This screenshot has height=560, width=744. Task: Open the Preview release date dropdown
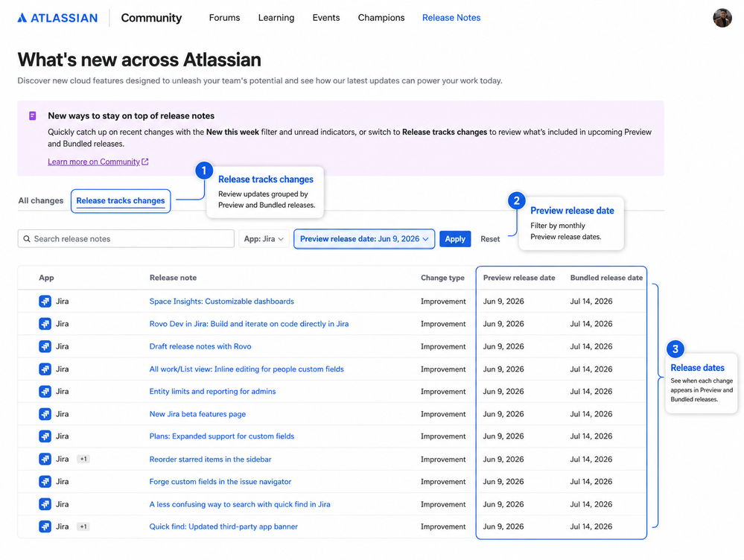[364, 239]
